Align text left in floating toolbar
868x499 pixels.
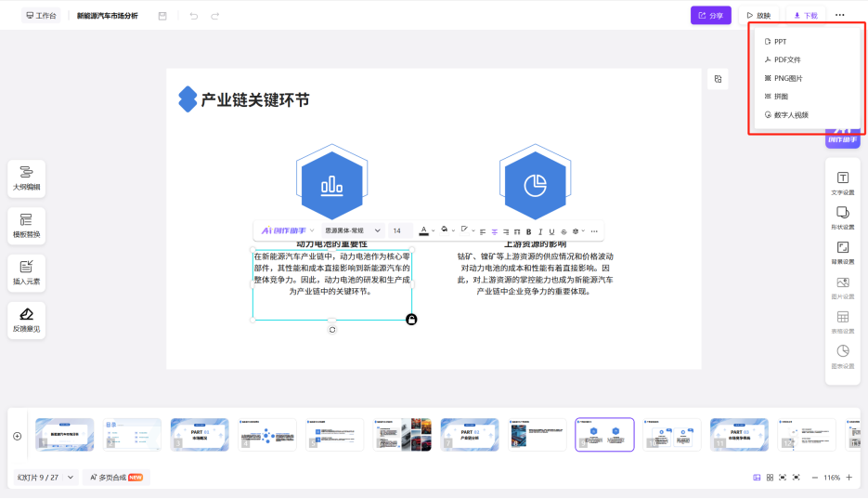tap(483, 231)
